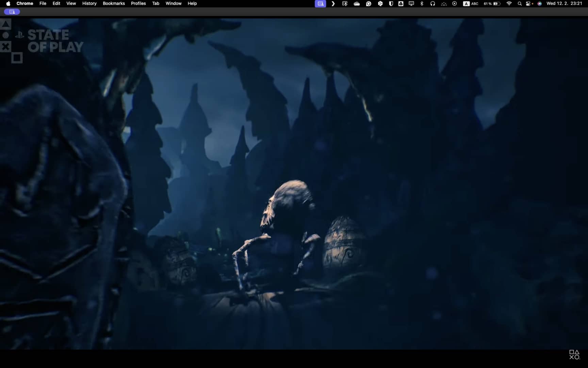Open the Profiles menu
The image size is (588, 368).
(x=138, y=3)
